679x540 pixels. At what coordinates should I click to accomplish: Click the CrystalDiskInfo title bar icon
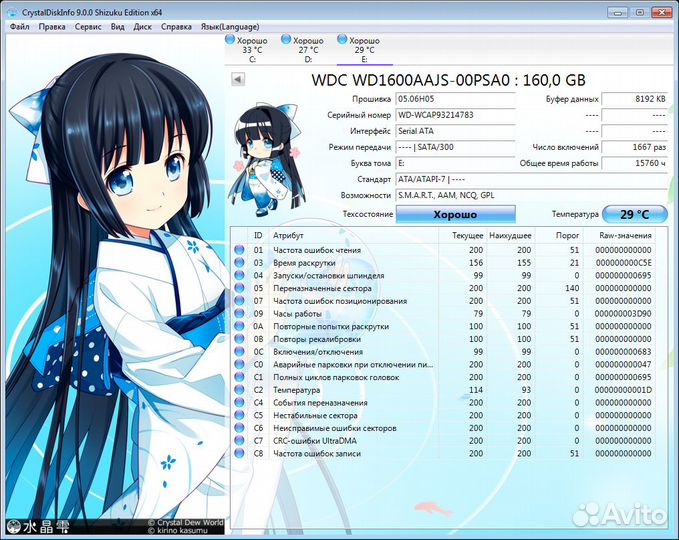(x=13, y=13)
